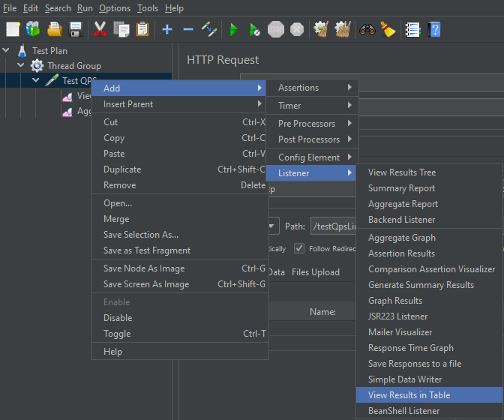Expand the Config Element submenu

(x=312, y=157)
